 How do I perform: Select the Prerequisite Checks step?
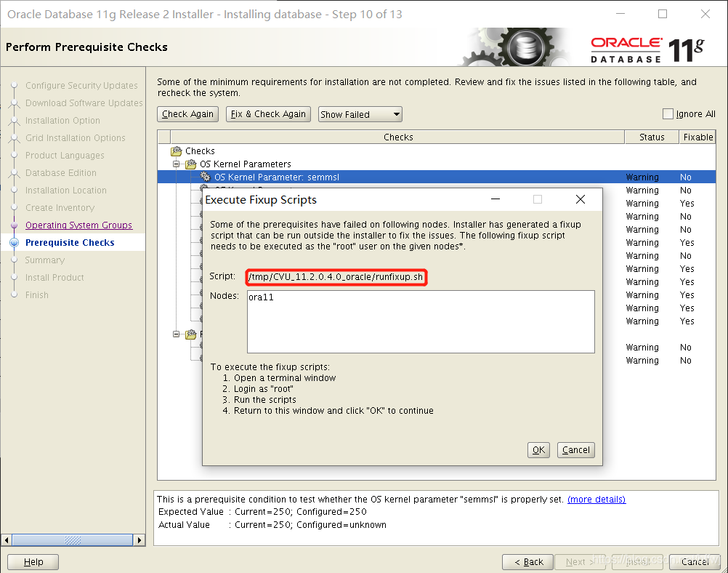click(x=70, y=243)
